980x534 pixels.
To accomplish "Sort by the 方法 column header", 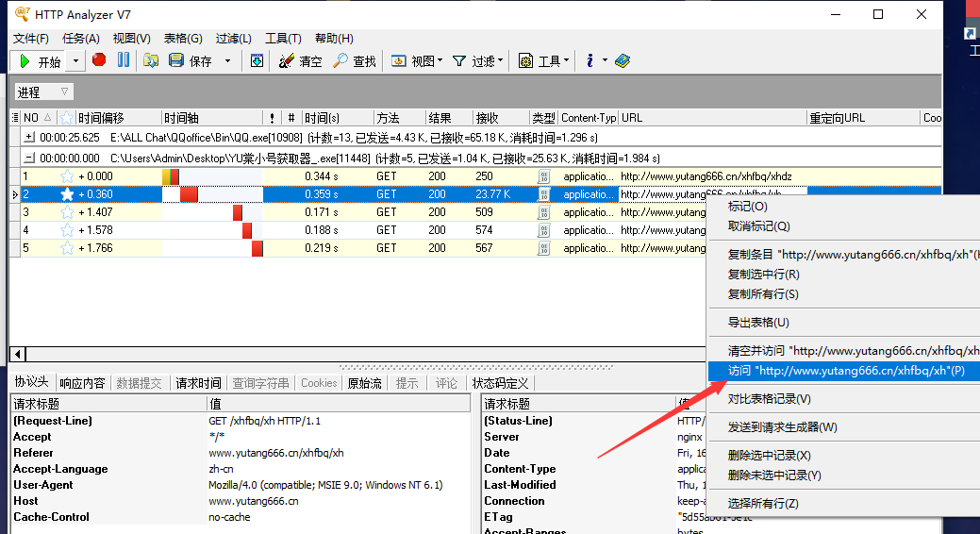I will pyautogui.click(x=399, y=118).
